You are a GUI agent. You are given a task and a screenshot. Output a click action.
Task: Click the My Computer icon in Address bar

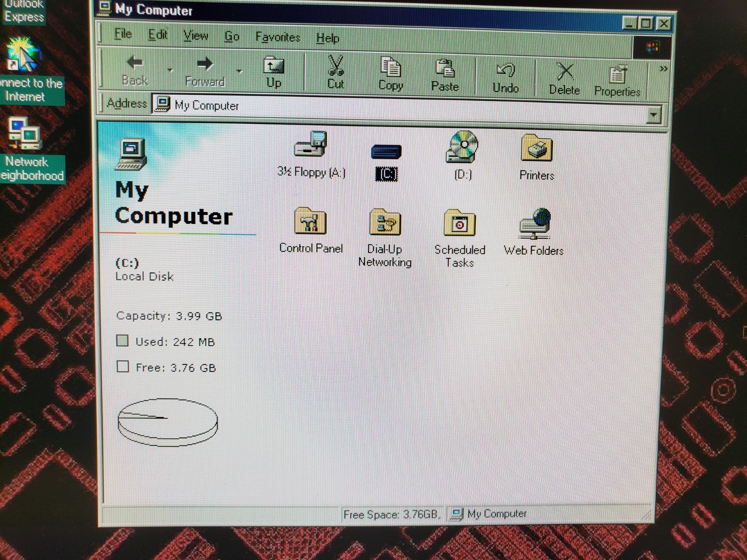click(x=162, y=104)
